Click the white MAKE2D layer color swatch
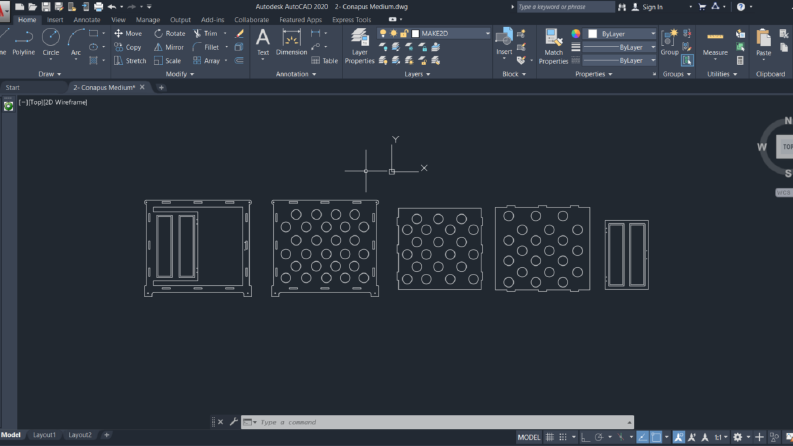793x446 pixels. [x=416, y=33]
